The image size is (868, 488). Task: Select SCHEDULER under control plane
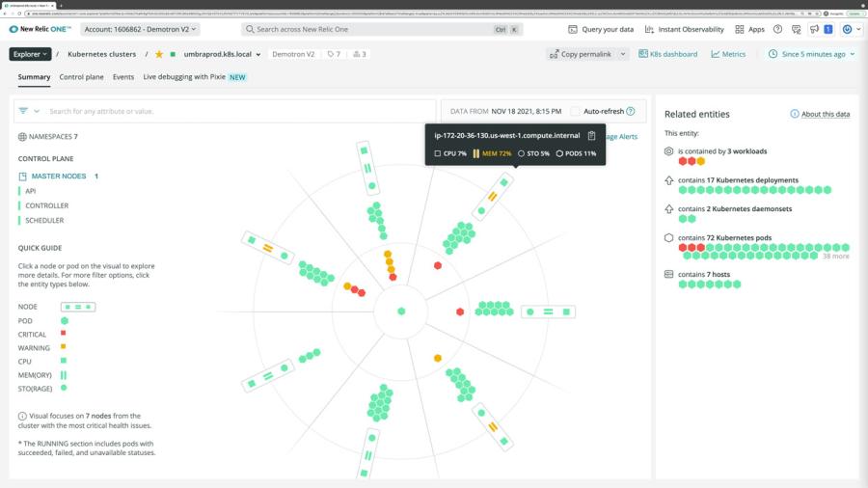click(x=44, y=220)
